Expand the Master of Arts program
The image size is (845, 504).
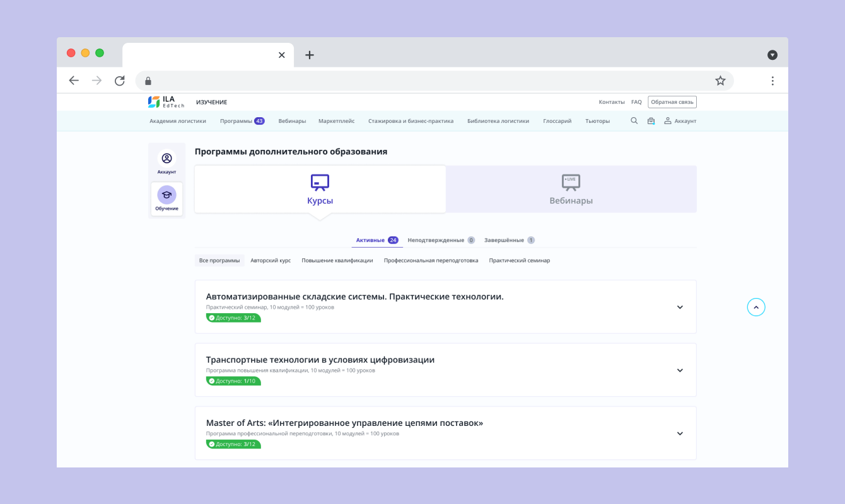coord(680,433)
